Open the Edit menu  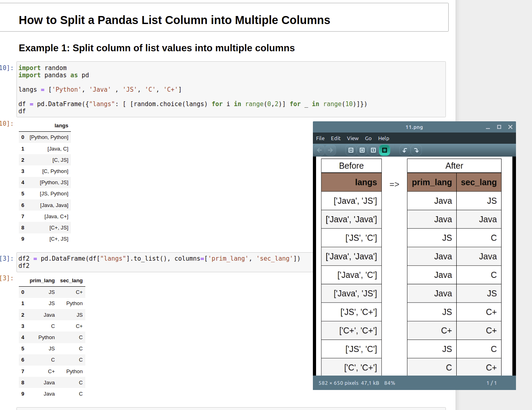click(336, 138)
